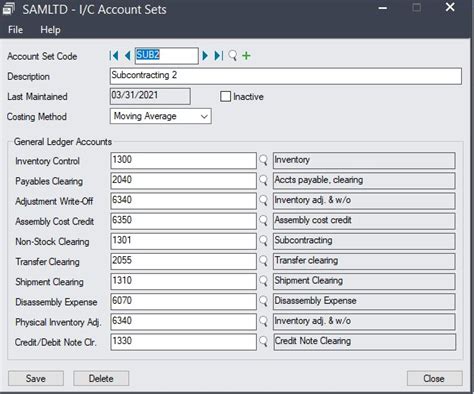This screenshot has height=394, width=474.
Task: Create a new account set with plus icon
Action: coord(246,56)
